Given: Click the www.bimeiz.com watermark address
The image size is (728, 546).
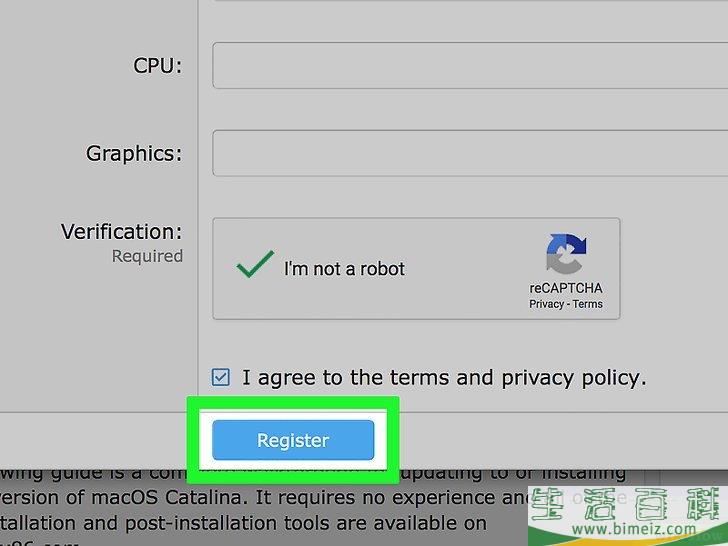Looking at the screenshot, I should click(x=634, y=528).
